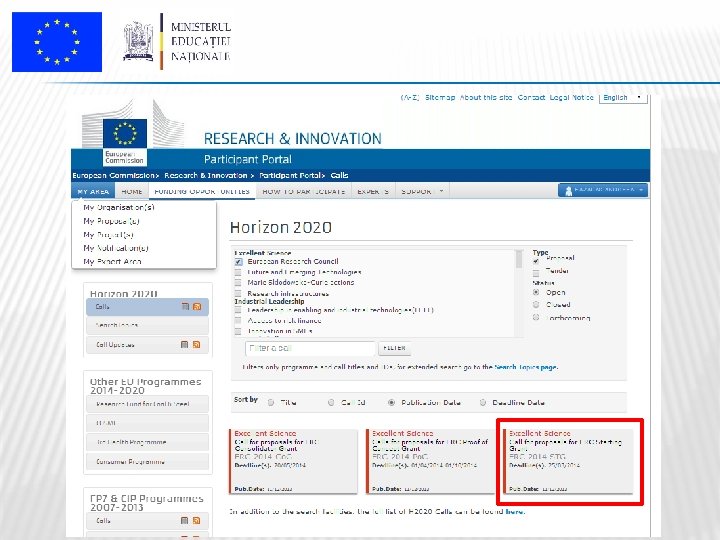Open Call Updates sidebar item
720x540 pixels.
[x=147, y=344]
